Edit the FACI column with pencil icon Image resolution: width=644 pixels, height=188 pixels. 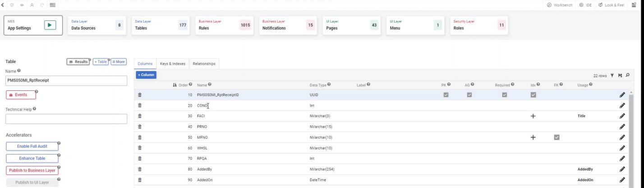(622, 116)
